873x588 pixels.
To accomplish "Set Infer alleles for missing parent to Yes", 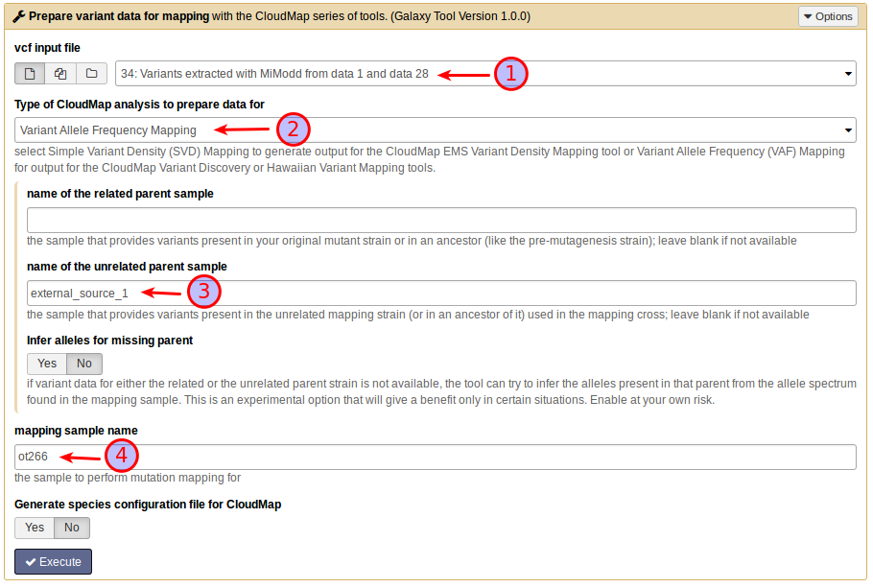I will pyautogui.click(x=47, y=364).
